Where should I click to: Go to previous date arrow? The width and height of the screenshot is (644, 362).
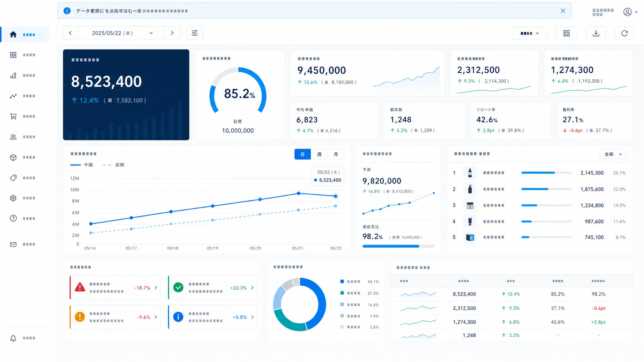coord(70,33)
